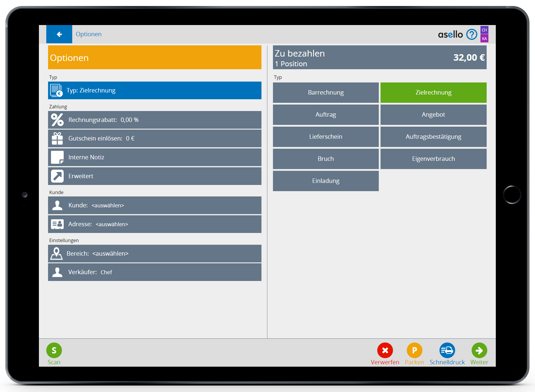Click the back arrow button
The height and width of the screenshot is (392, 535).
59,34
